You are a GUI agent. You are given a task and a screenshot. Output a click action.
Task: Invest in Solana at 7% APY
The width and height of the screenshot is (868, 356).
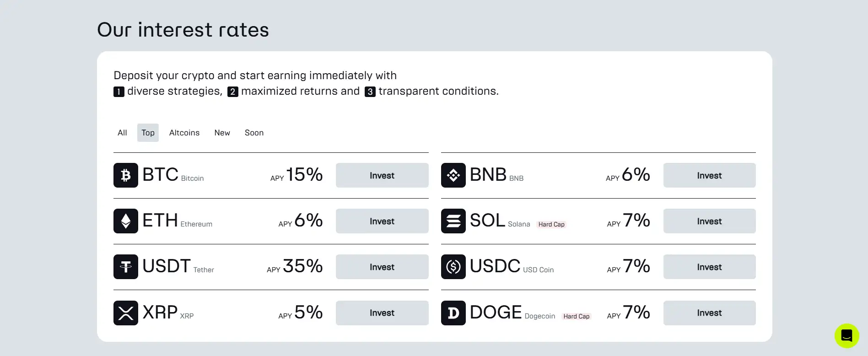click(709, 221)
